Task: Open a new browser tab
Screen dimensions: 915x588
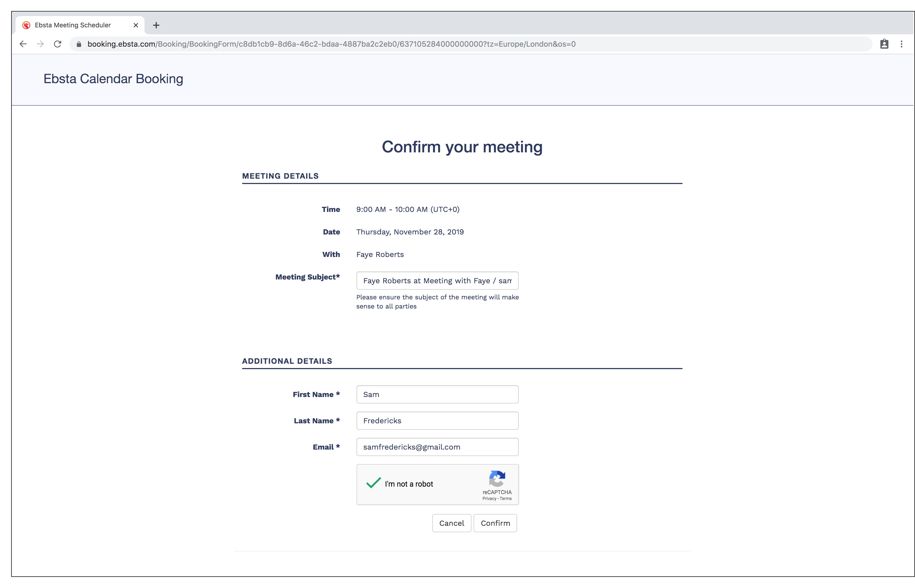Action: coord(156,25)
